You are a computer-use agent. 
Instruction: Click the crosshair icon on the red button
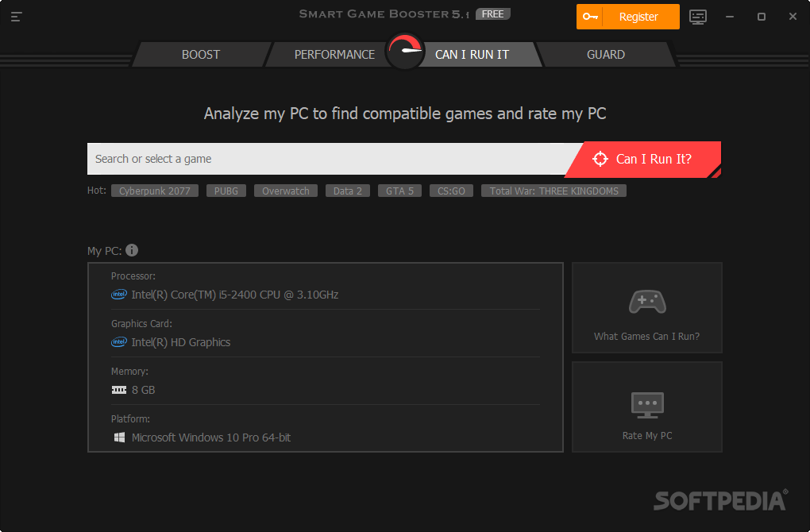tap(600, 159)
